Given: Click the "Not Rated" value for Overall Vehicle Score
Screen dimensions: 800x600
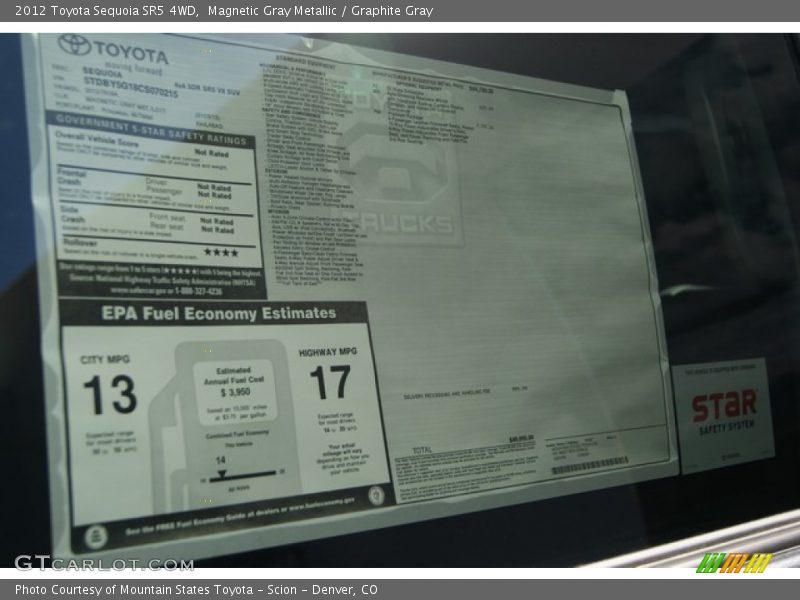Looking at the screenshot, I should click(x=212, y=153).
